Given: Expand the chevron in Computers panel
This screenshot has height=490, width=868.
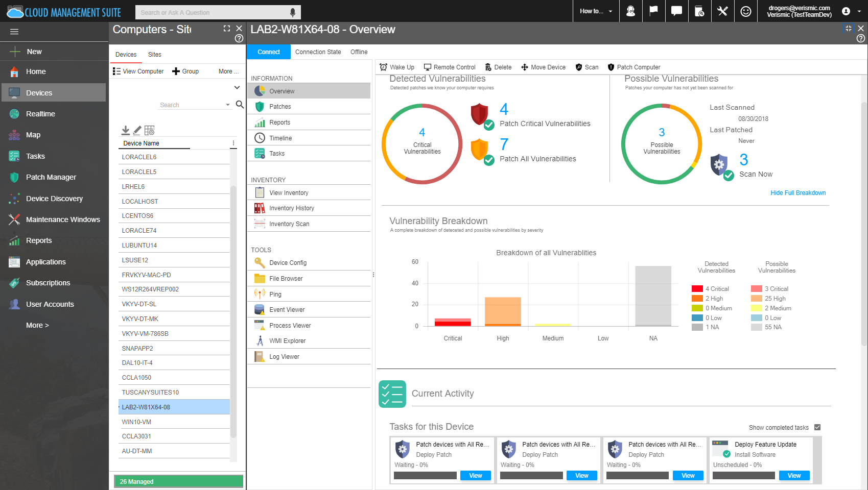Looking at the screenshot, I should tap(237, 87).
